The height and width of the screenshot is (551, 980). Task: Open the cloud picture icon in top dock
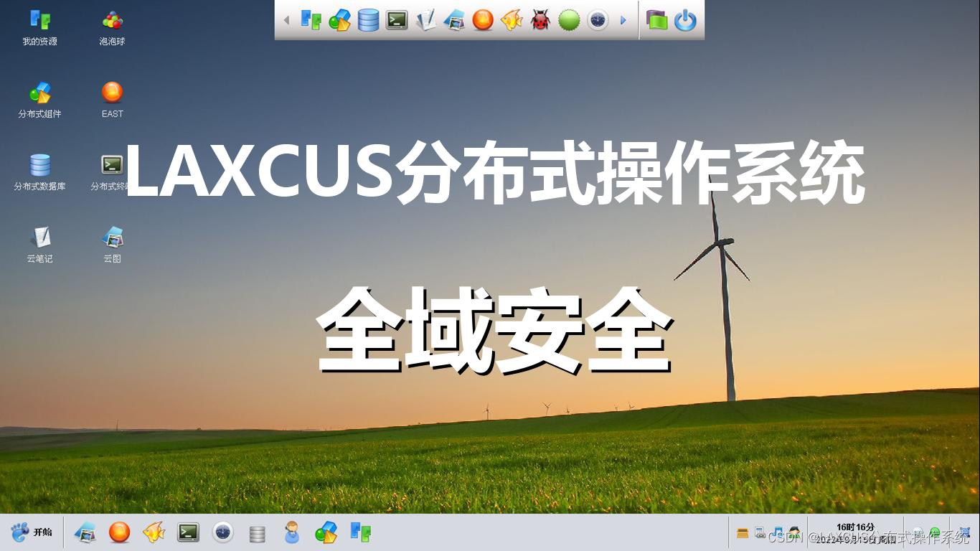tap(454, 20)
